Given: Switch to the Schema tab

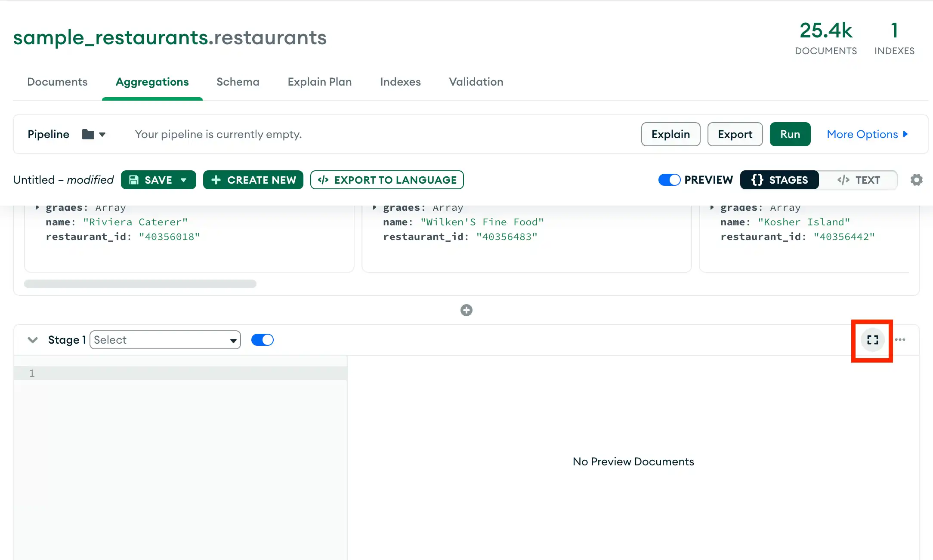Looking at the screenshot, I should coord(238,82).
